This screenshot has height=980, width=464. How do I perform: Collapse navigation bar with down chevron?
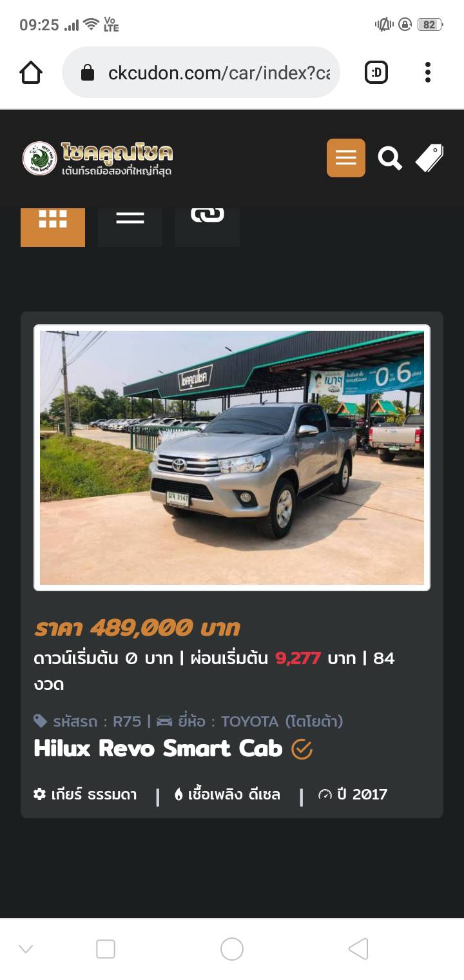26,949
